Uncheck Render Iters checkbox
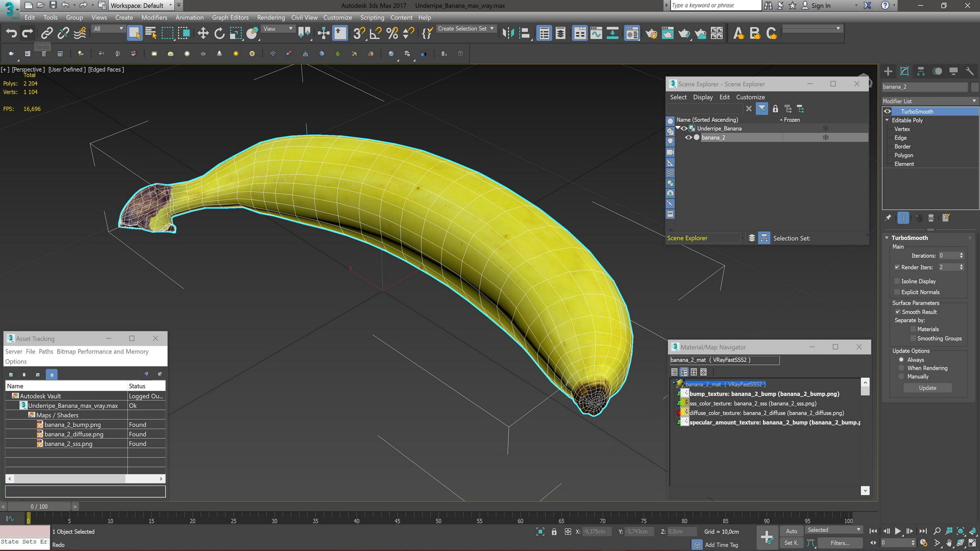The width and height of the screenshot is (980, 551). (897, 267)
